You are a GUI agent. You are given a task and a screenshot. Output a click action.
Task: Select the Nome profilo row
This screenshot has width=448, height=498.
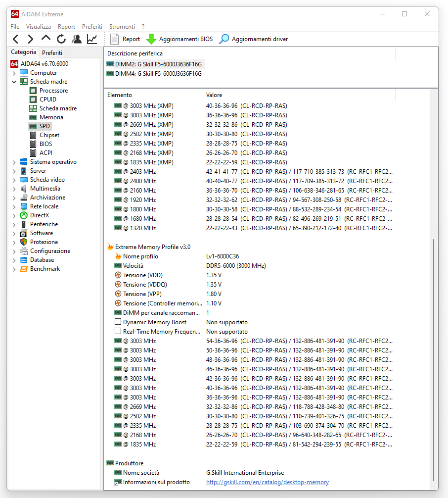pos(251,256)
